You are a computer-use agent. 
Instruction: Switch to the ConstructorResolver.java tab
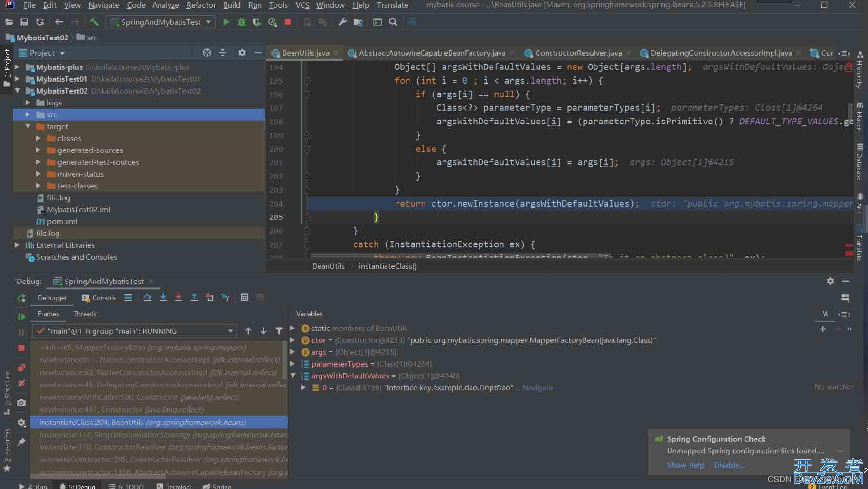(x=578, y=53)
